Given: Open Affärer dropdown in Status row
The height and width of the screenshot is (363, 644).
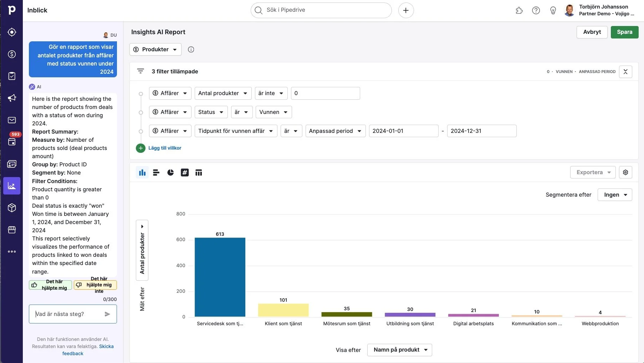Looking at the screenshot, I should click(170, 112).
